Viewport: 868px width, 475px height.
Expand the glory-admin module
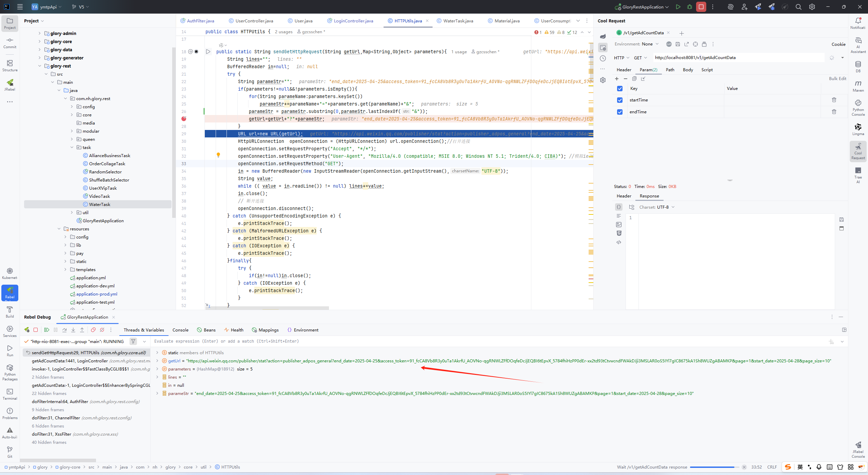point(39,33)
